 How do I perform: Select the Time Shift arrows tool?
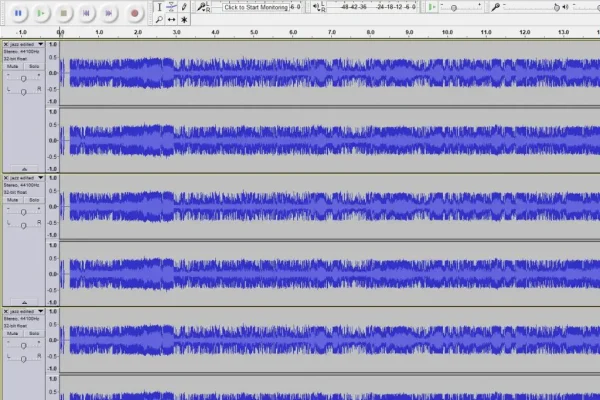(172, 20)
